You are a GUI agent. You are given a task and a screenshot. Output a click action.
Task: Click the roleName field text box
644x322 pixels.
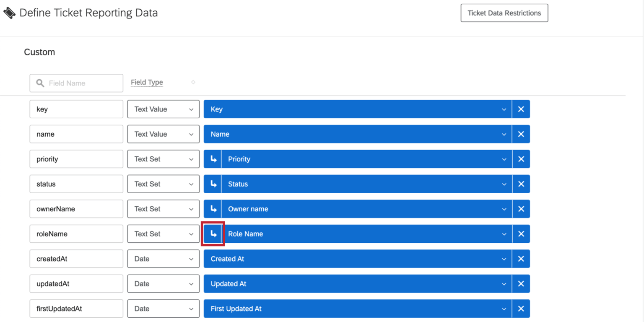tap(75, 234)
